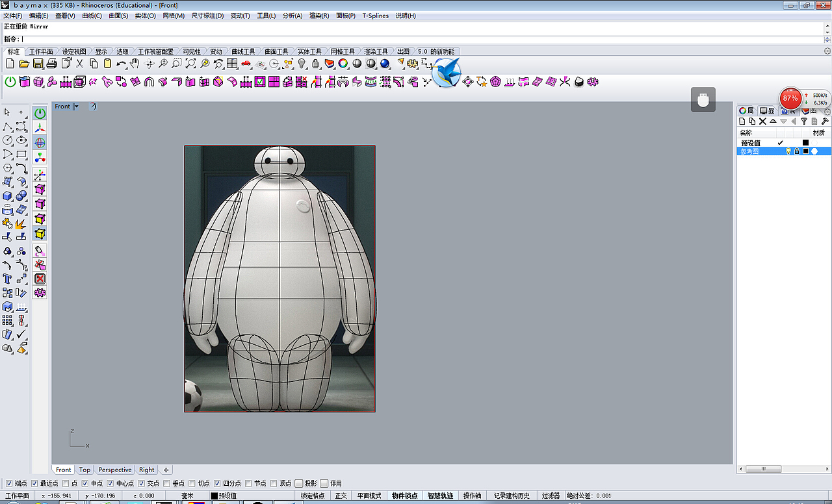Enable the 垂点 osnap checkbox

pos(167,484)
